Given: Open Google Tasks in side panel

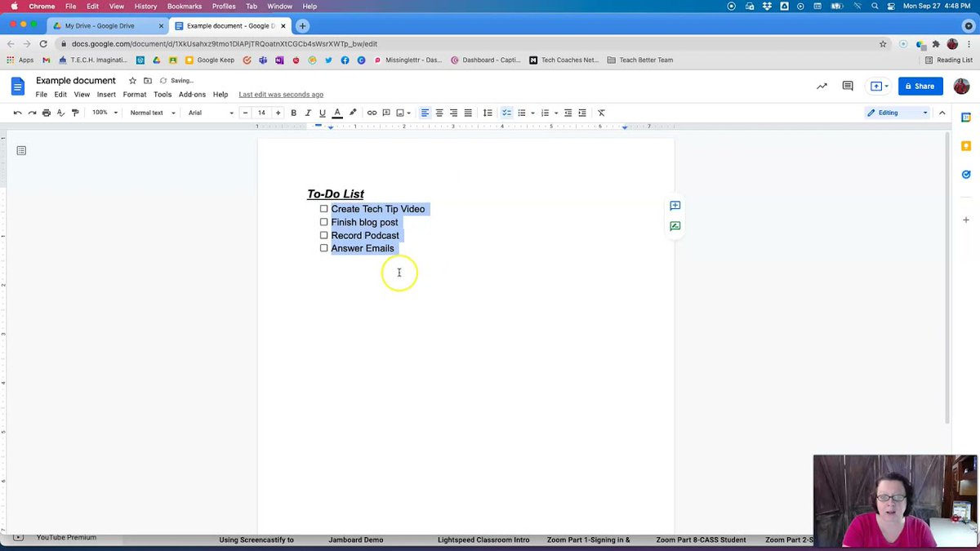Looking at the screenshot, I should (x=966, y=175).
